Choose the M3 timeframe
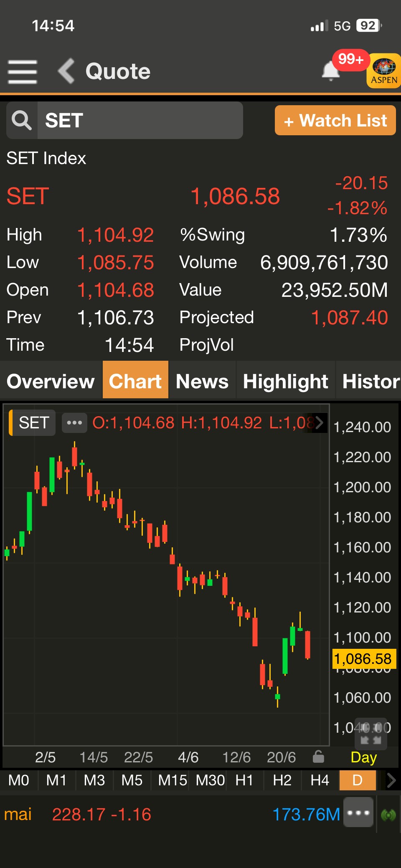401x868 pixels. point(94,780)
